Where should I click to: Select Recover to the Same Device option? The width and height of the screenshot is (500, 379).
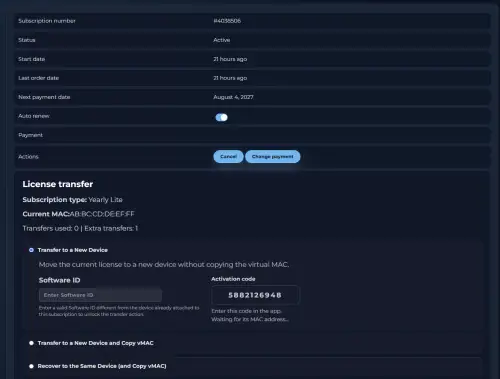point(31,366)
